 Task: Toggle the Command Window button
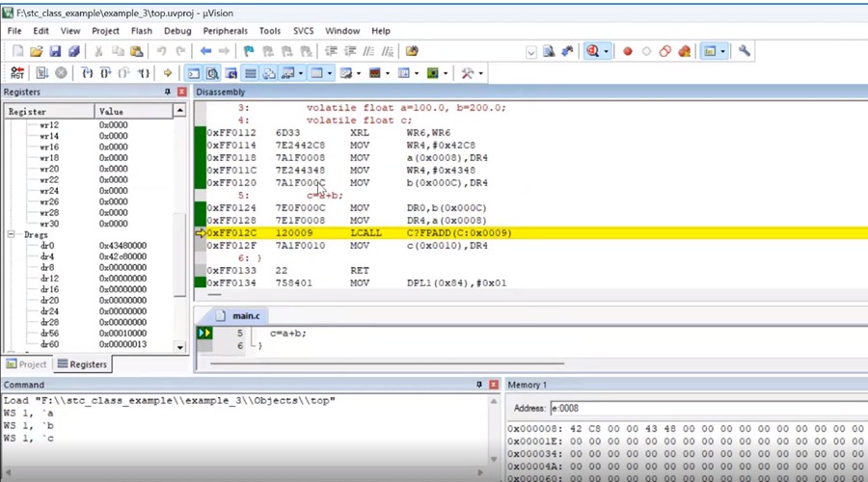[193, 73]
